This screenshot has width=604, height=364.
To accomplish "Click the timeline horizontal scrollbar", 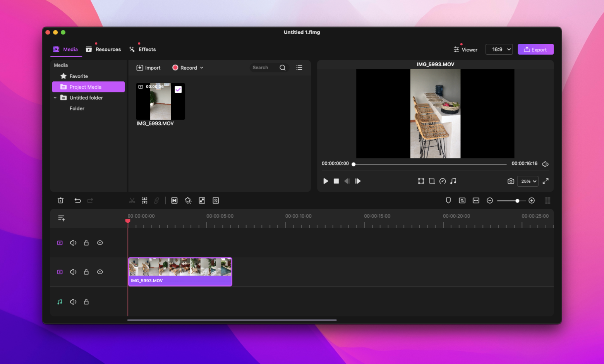I will (x=232, y=320).
